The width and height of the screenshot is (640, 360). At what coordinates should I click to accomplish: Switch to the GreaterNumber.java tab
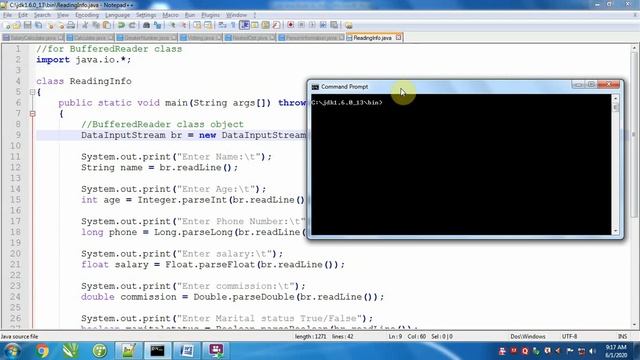coord(147,38)
